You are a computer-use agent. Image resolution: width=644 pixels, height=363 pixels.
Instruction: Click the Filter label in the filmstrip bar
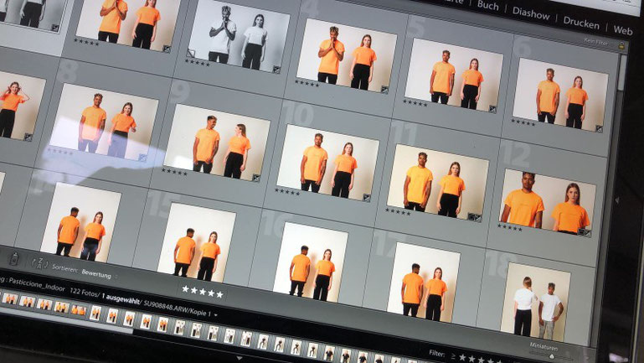pyautogui.click(x=437, y=354)
